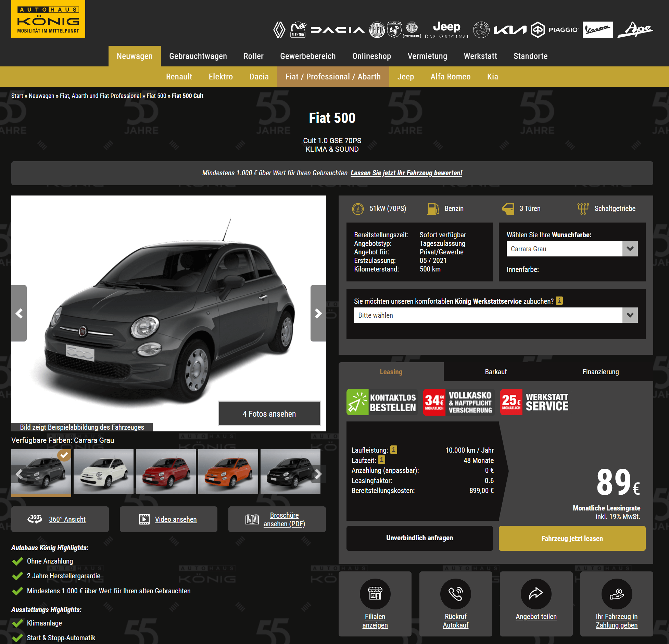
Task: Click the Fiat 500 breadcrumb link
Action: point(156,96)
